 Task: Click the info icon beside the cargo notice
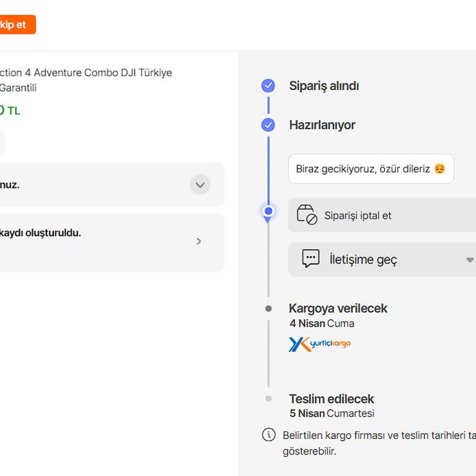[x=268, y=434]
